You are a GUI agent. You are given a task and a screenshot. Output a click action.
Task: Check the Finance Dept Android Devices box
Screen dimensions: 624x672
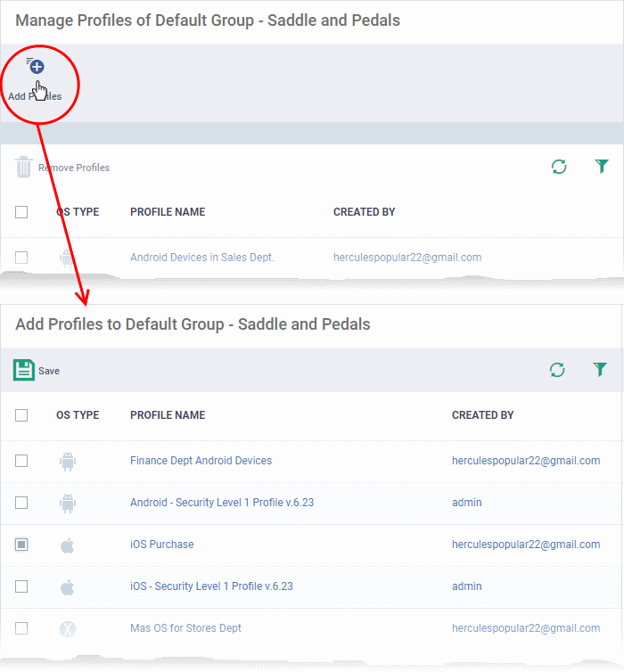point(21,461)
